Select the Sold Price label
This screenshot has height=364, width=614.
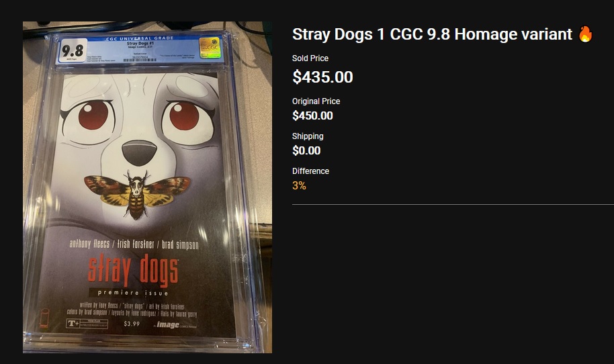(x=310, y=58)
